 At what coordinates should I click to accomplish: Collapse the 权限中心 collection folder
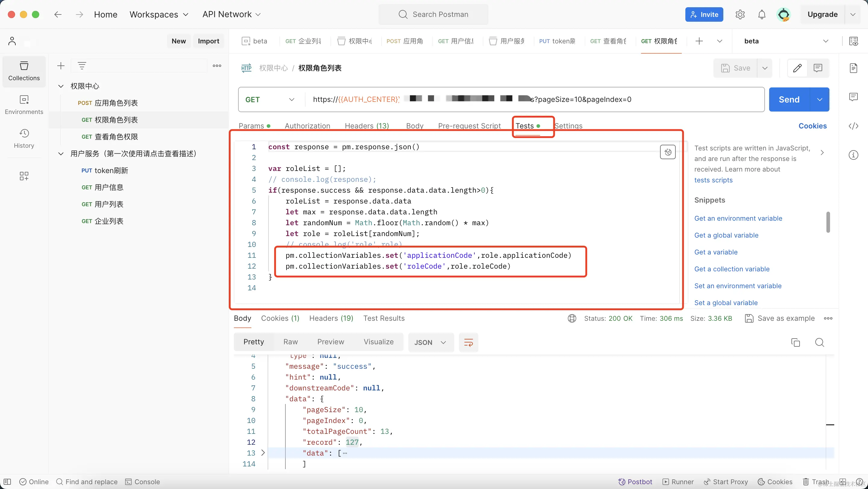61,86
